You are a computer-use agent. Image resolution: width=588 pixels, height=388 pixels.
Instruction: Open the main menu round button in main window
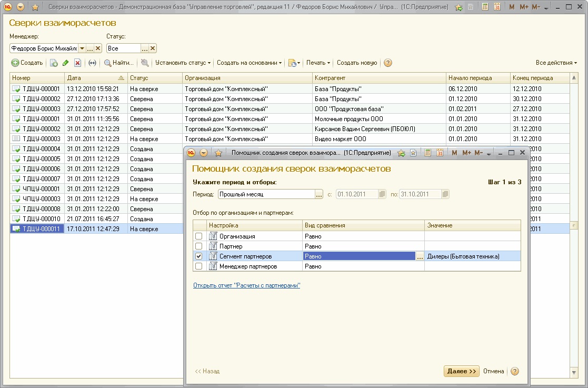coord(21,7)
